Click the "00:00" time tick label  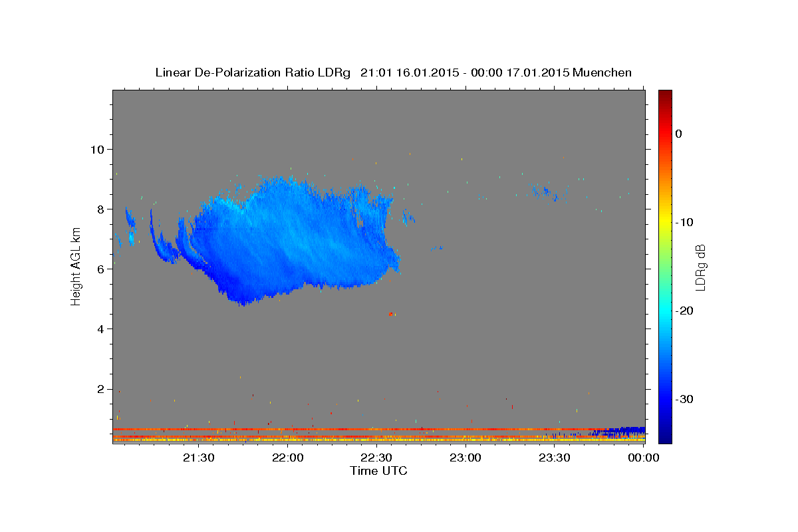(x=643, y=458)
